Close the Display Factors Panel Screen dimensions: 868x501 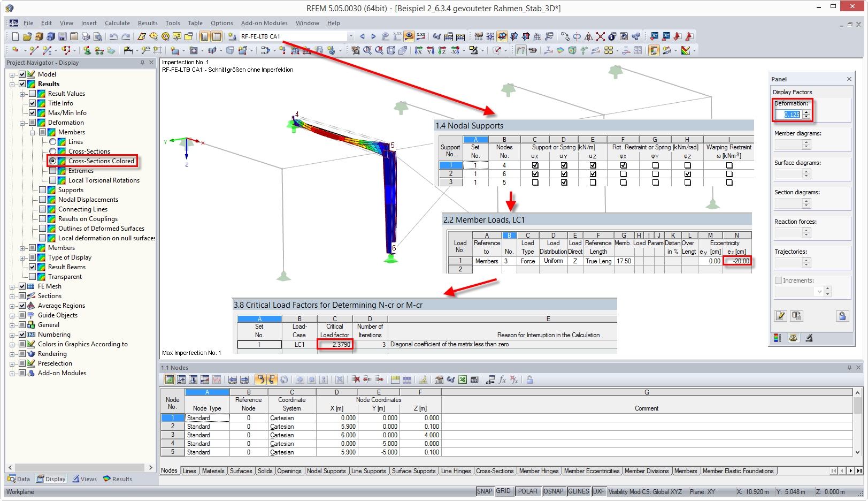[x=849, y=79]
